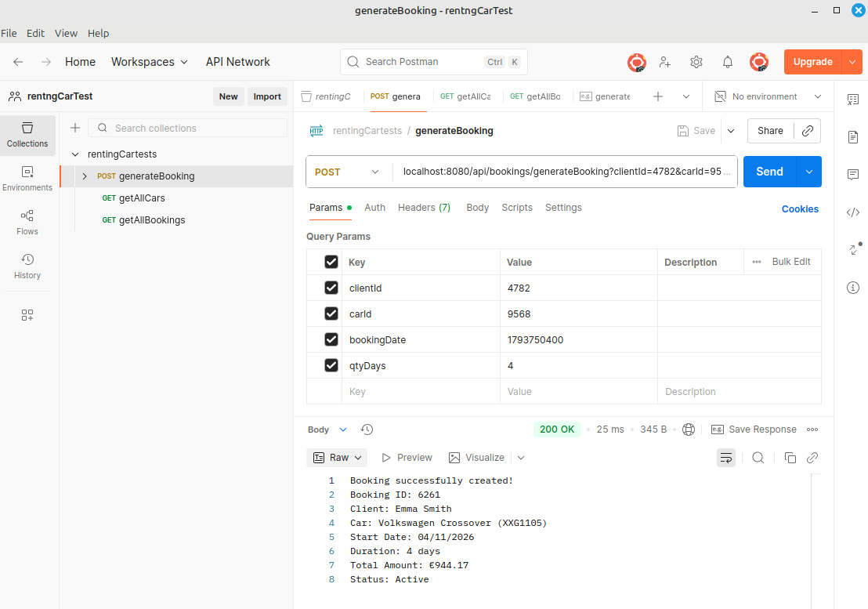The height and width of the screenshot is (609, 868).
Task: Open the Raw response format dropdown
Action: click(338, 458)
